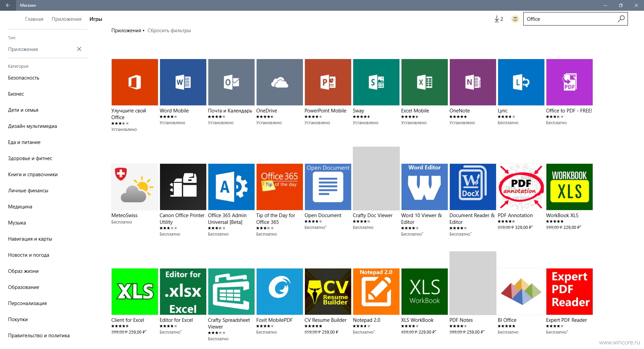Click the search magnifier icon
This screenshot has height=349, width=644.
click(621, 19)
